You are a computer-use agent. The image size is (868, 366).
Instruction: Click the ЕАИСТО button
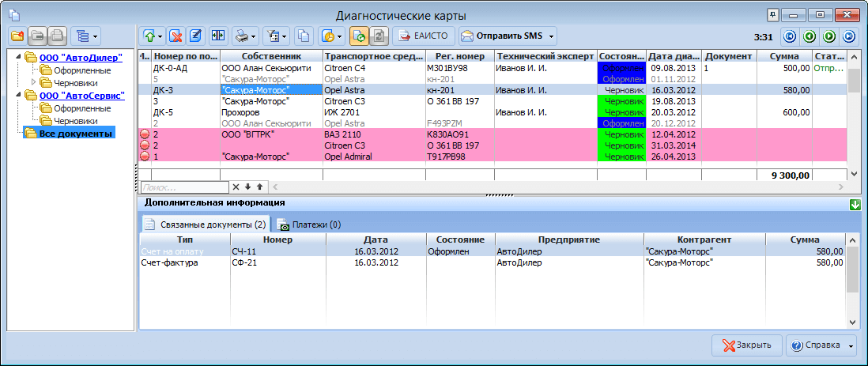424,36
